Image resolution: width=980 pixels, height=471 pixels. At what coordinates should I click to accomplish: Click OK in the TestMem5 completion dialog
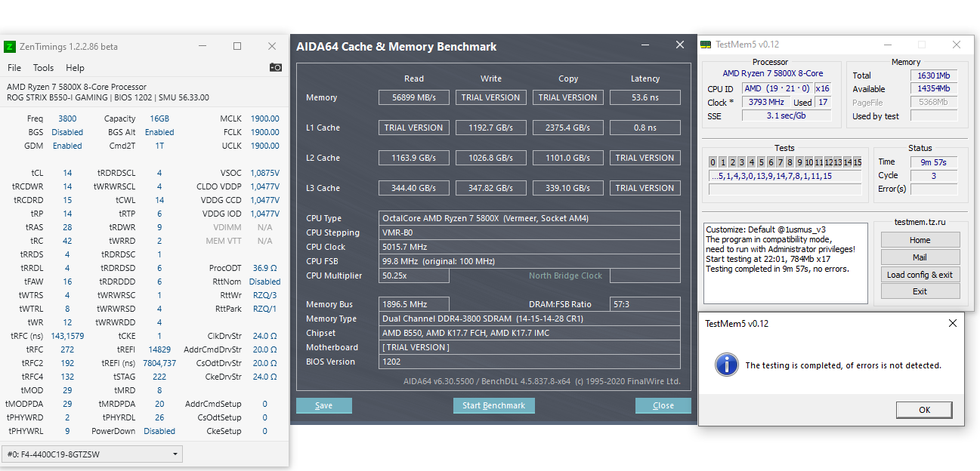(x=924, y=410)
